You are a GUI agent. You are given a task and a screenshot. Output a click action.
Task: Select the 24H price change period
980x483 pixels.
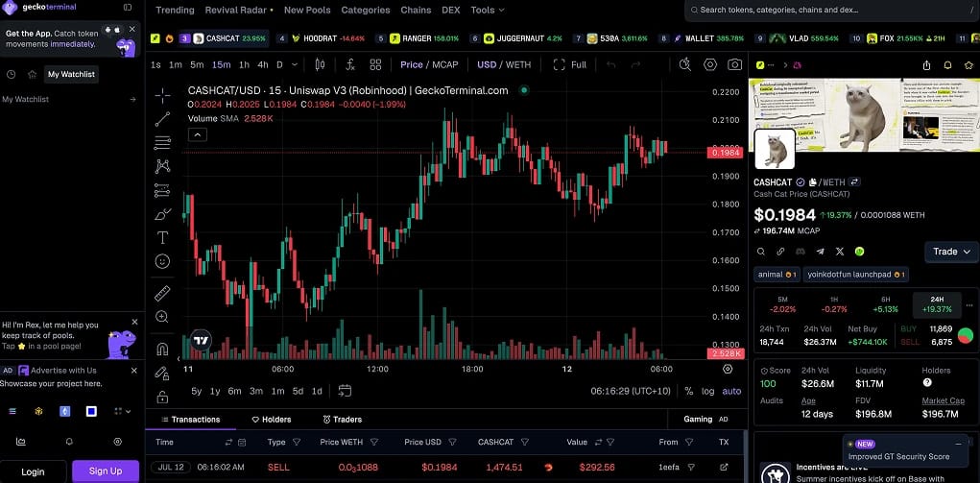click(x=936, y=304)
